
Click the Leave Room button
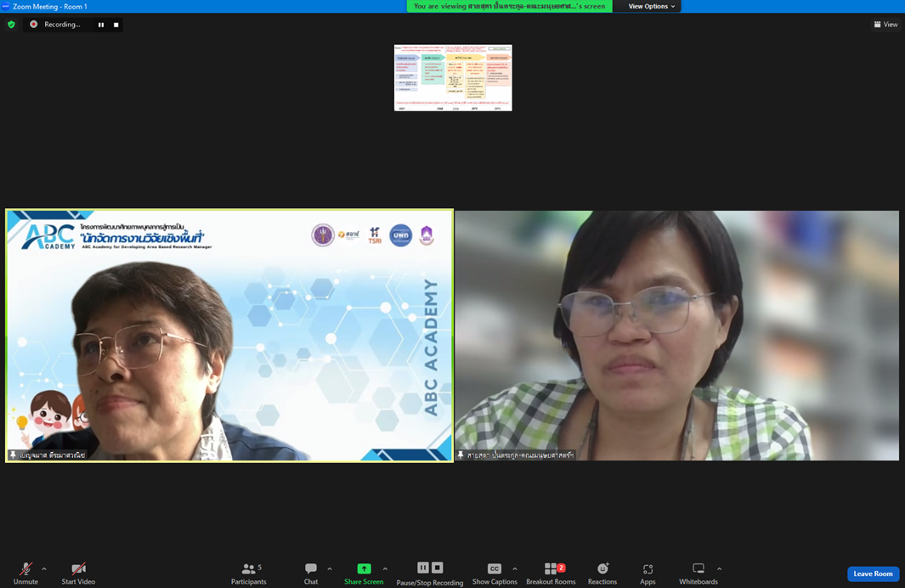tap(873, 574)
